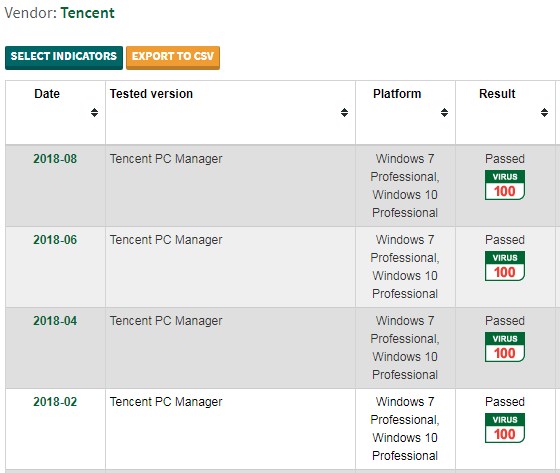Open the 2018-04 test report link
Image resolution: width=560 pixels, height=473 pixels.
[55, 321]
